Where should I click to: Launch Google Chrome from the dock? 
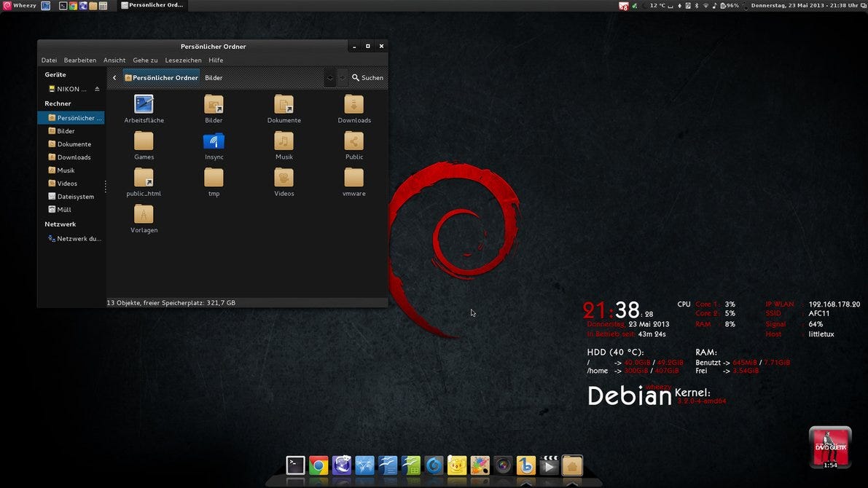[x=318, y=465]
